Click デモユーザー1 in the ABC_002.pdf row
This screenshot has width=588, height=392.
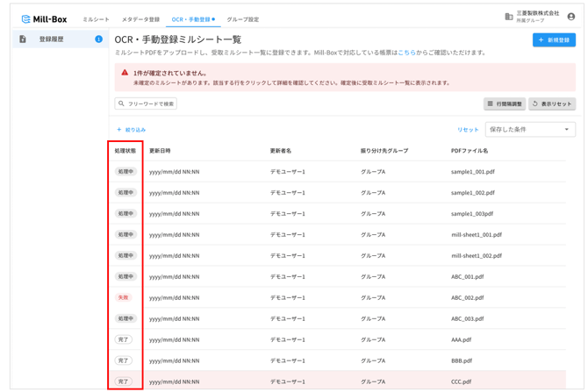pyautogui.click(x=288, y=297)
